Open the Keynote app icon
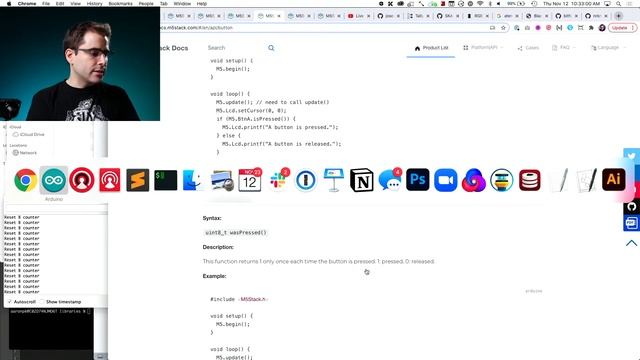Image resolution: width=640 pixels, height=360 pixels. pos(333,180)
